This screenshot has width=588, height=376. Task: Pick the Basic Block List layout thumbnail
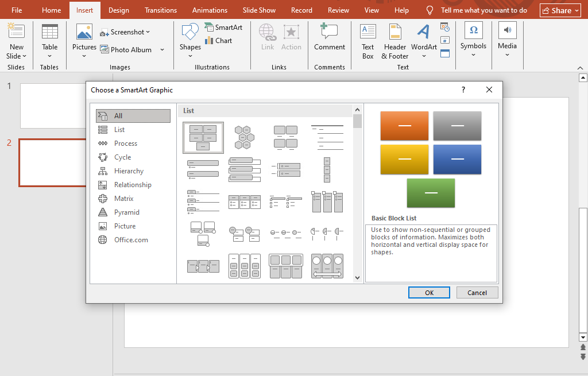point(203,138)
